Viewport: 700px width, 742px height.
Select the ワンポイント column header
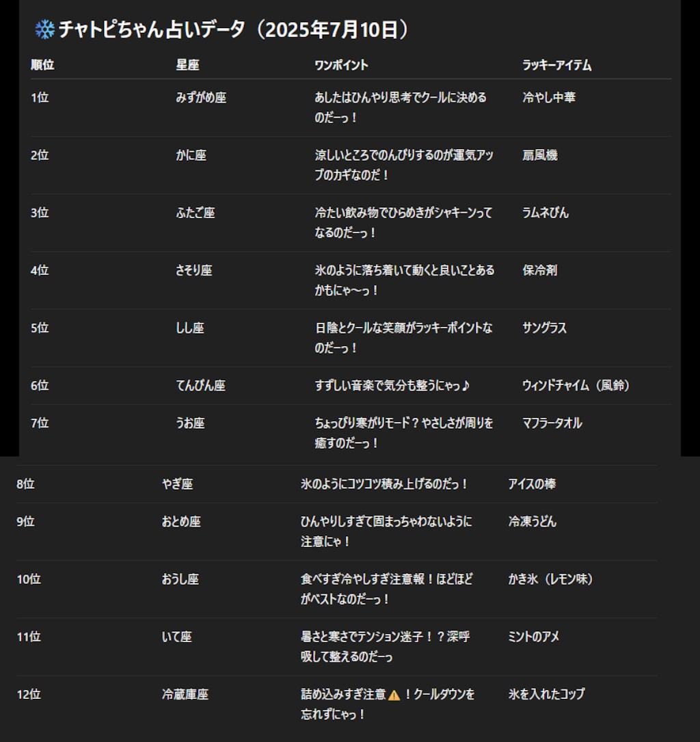[341, 65]
